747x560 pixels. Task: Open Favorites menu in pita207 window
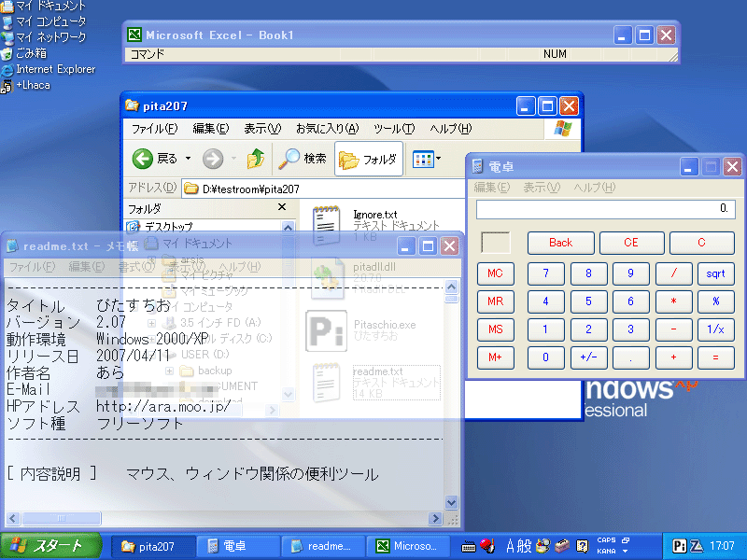pos(328,129)
